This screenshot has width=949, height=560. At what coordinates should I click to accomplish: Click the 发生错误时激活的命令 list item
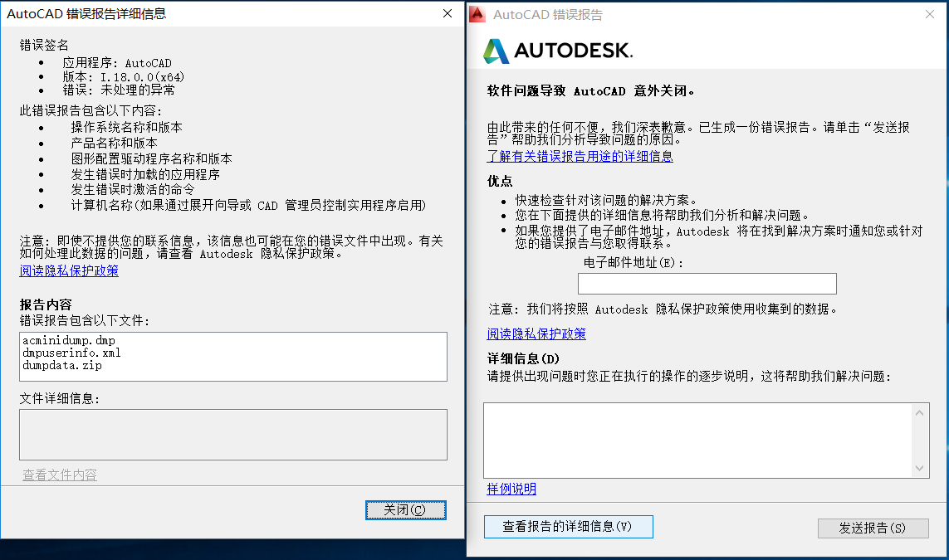point(133,190)
